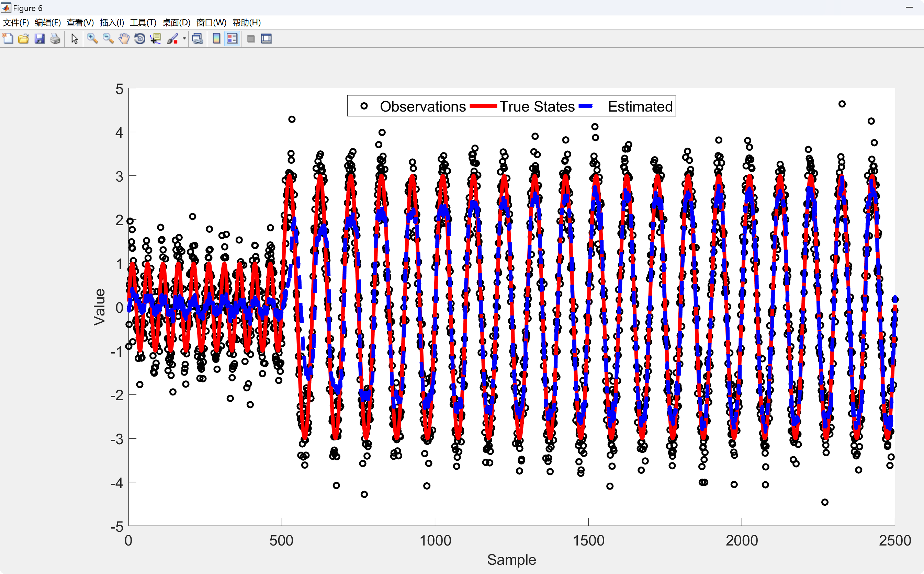Toggle the Data Cursor tool
Screen dimensions: 924x574
pyautogui.click(x=156, y=39)
